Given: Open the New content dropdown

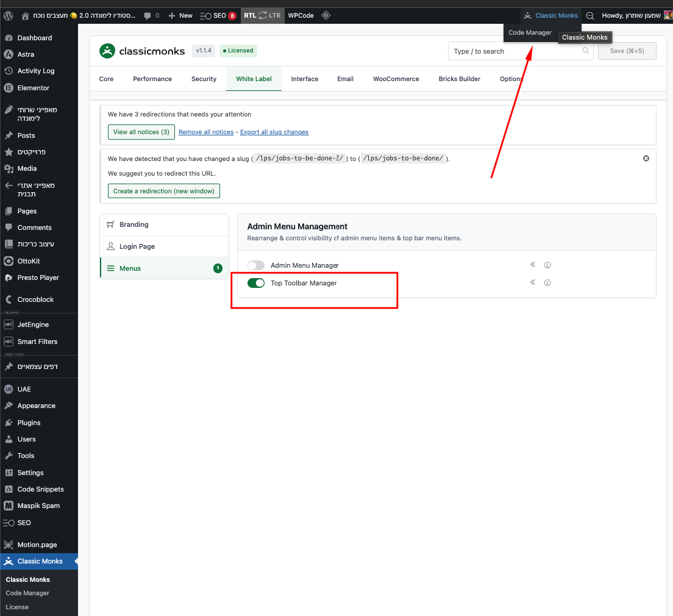Looking at the screenshot, I should pos(180,15).
